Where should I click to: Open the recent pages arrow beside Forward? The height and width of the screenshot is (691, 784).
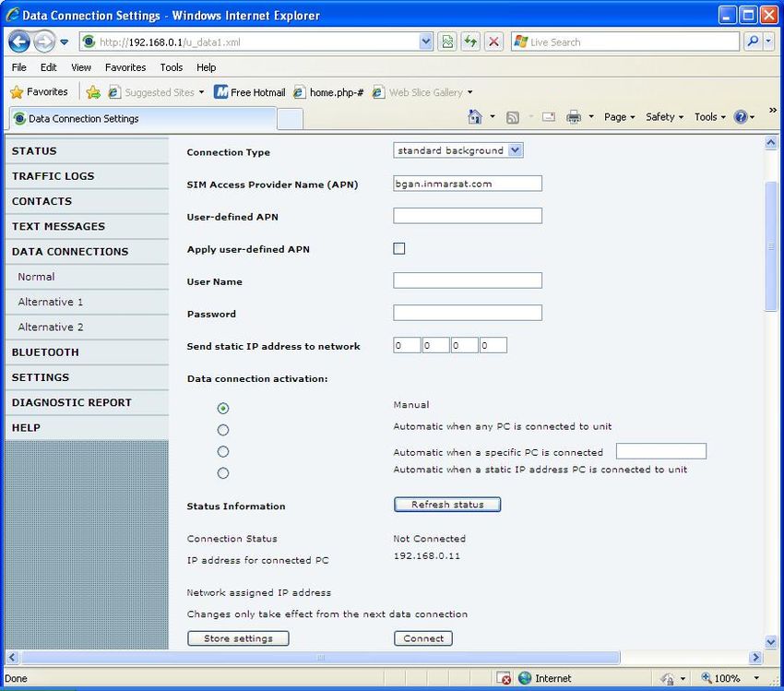(65, 42)
